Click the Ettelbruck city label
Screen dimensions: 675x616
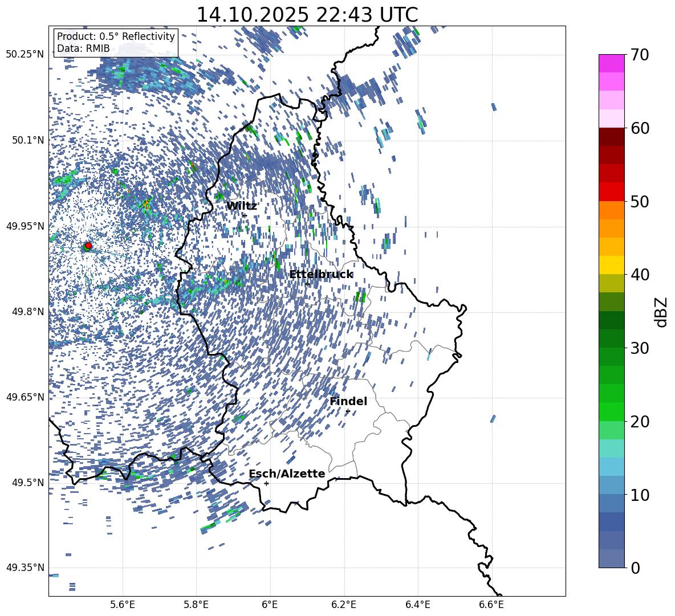(321, 275)
